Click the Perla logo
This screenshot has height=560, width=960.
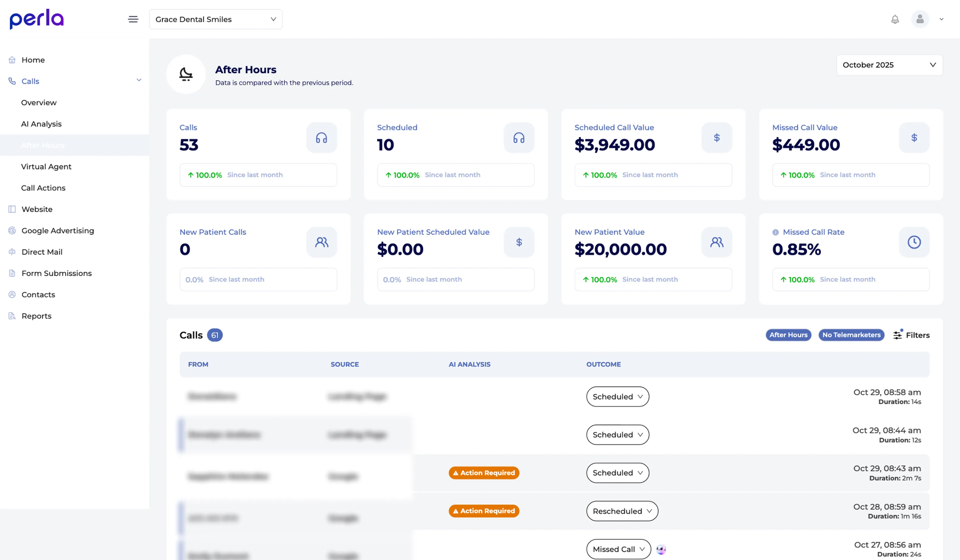coord(37,19)
